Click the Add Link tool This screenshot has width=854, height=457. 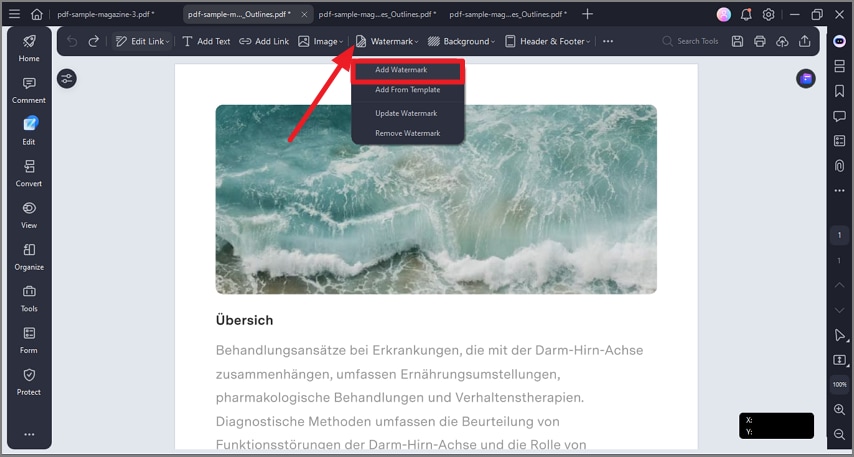[264, 41]
